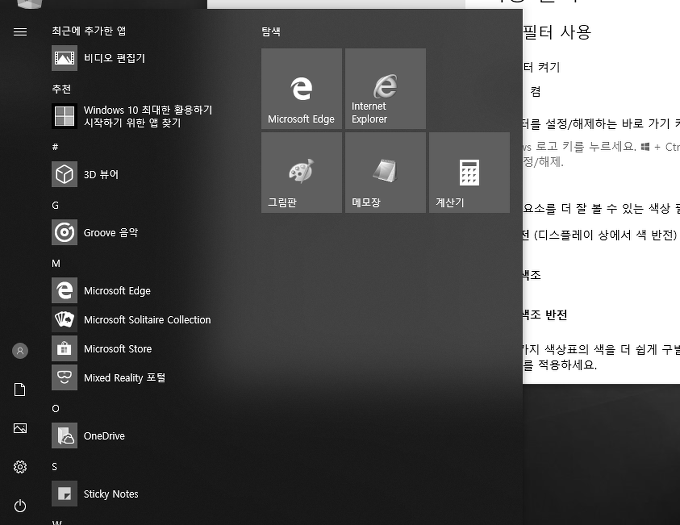
Task: Select the 3D 뷰어 list label
Action: coord(101,174)
